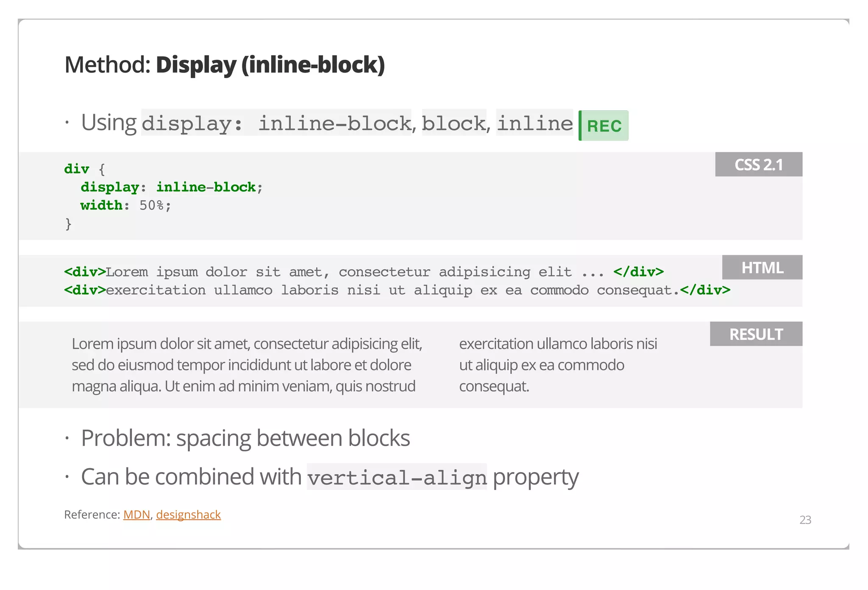
Task: Open the designshack reference link
Action: pyautogui.click(x=188, y=515)
